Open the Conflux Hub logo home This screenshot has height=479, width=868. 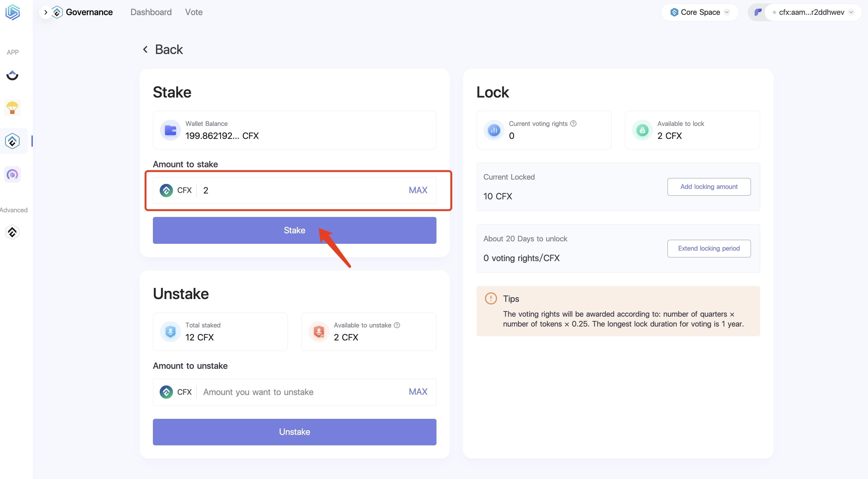[x=12, y=12]
